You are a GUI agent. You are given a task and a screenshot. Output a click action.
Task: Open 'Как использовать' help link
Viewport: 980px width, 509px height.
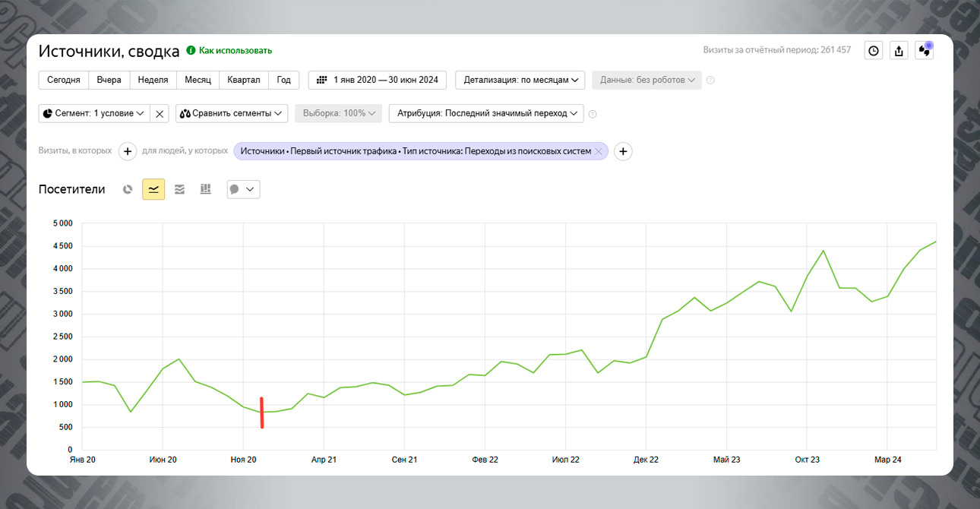(x=235, y=51)
